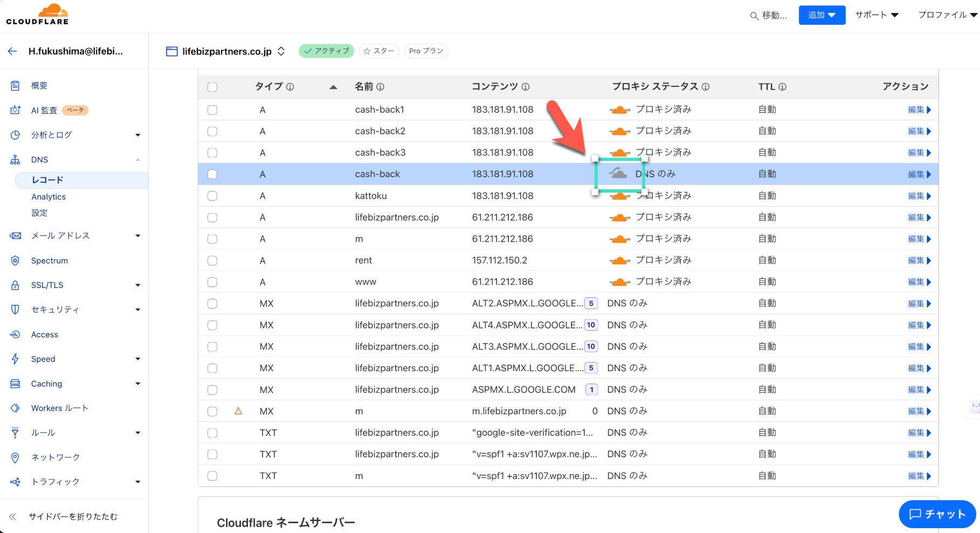Click the Caching drive icon
The height and width of the screenshot is (533, 980).
click(x=15, y=384)
